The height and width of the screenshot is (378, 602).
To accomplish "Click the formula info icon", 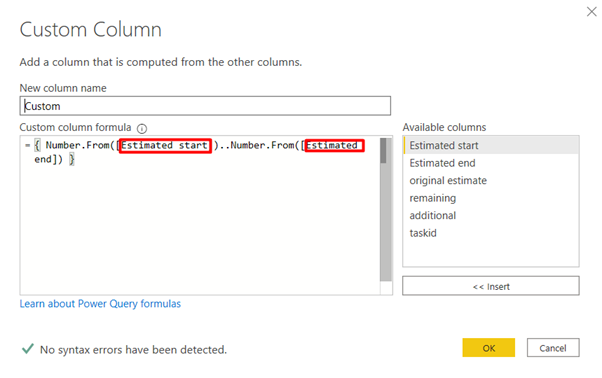I will (x=142, y=128).
